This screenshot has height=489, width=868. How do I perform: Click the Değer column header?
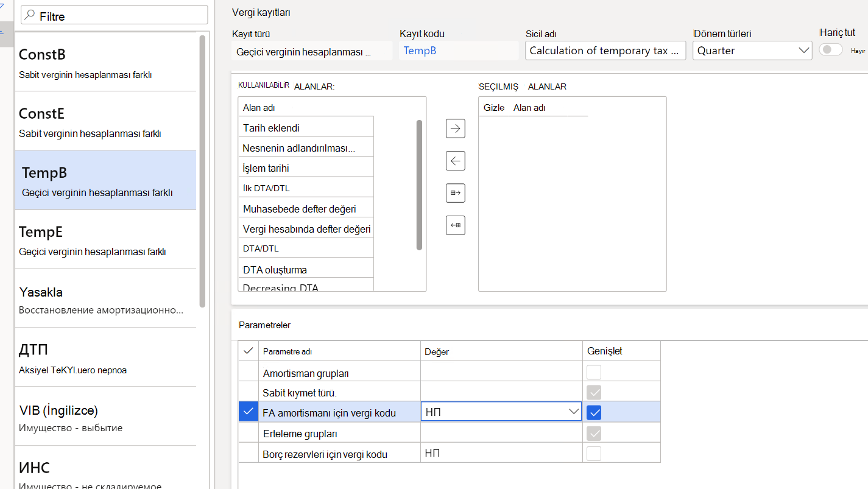[x=437, y=351]
